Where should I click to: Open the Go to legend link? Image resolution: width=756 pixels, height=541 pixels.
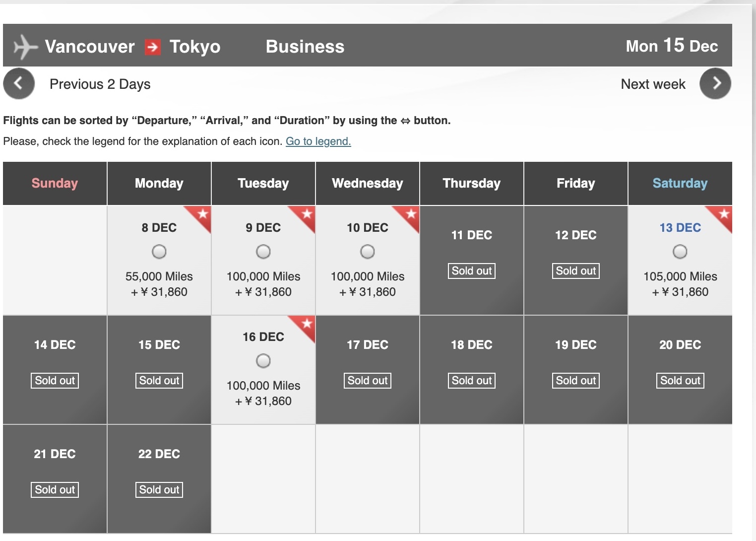[318, 141]
